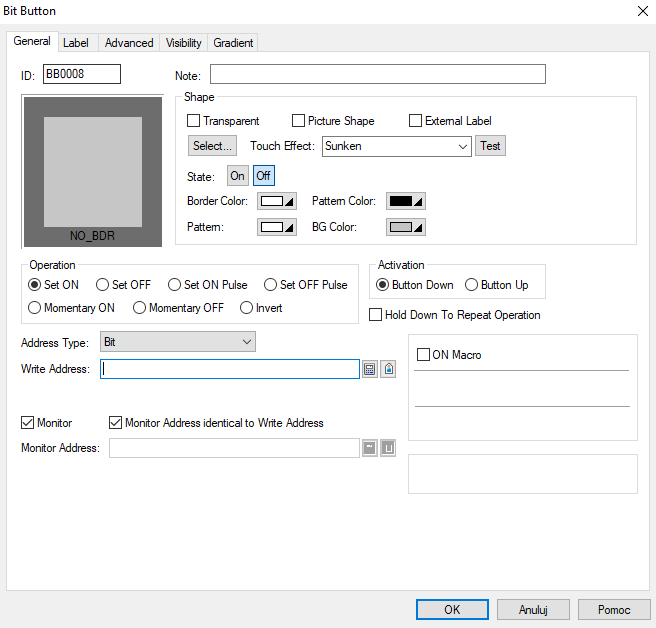656x628 pixels.
Task: Switch to the Label tab
Action: 76,43
